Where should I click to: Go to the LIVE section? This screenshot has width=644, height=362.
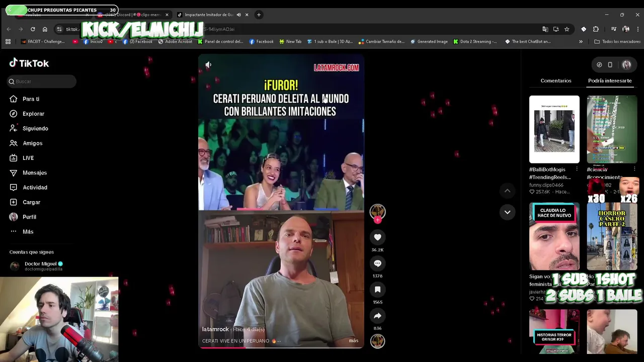click(28, 158)
